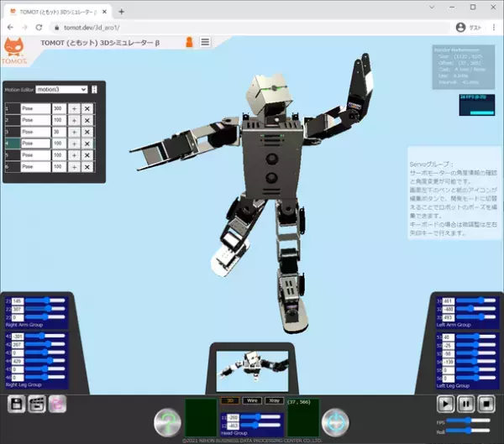Open the tab search chevron in title bar
Image resolution: width=504 pixels, height=444 pixels.
[432, 7]
